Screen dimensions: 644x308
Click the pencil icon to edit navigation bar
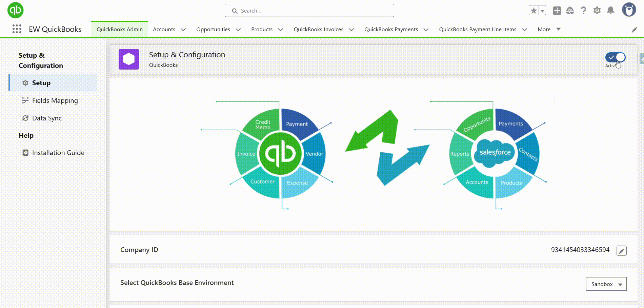point(634,30)
